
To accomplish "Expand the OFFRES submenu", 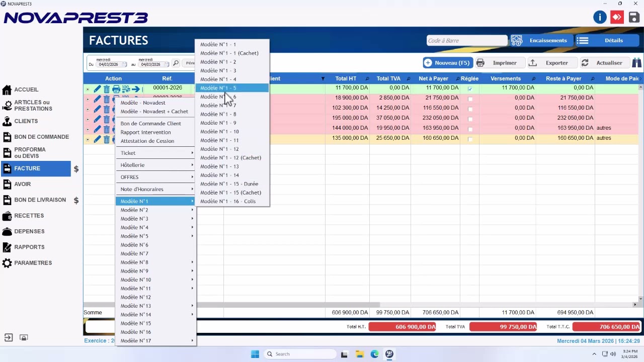I will (156, 177).
